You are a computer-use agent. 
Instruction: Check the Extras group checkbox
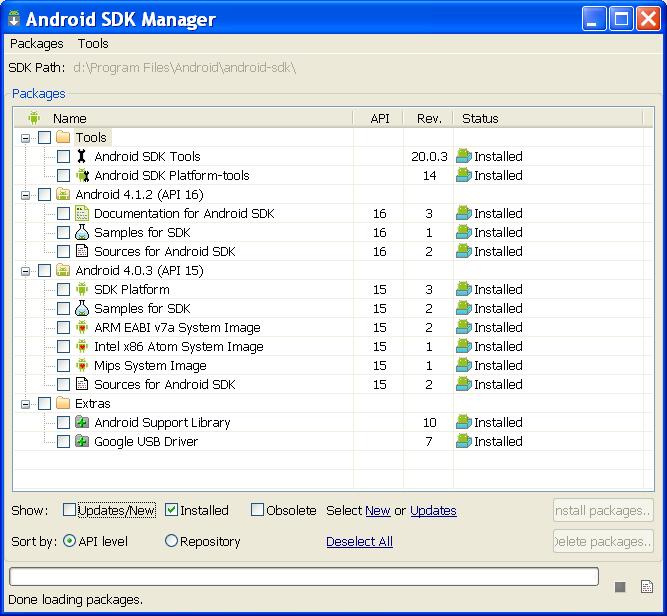tap(44, 403)
